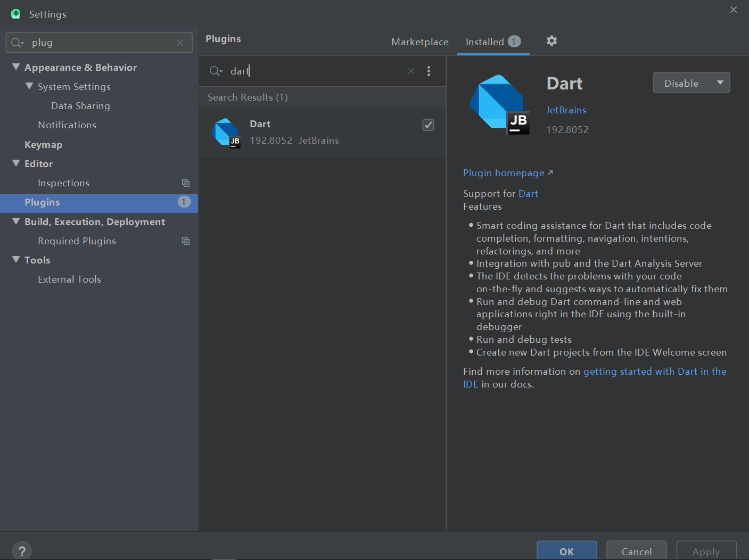The width and height of the screenshot is (749, 560).
Task: Click the Cancel button
Action: pos(636,551)
